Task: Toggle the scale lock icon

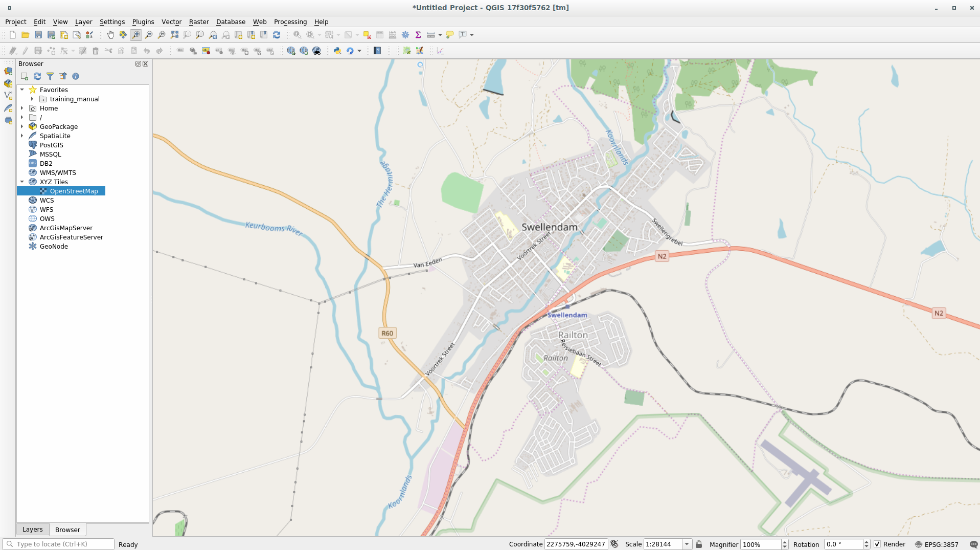Action: [699, 544]
